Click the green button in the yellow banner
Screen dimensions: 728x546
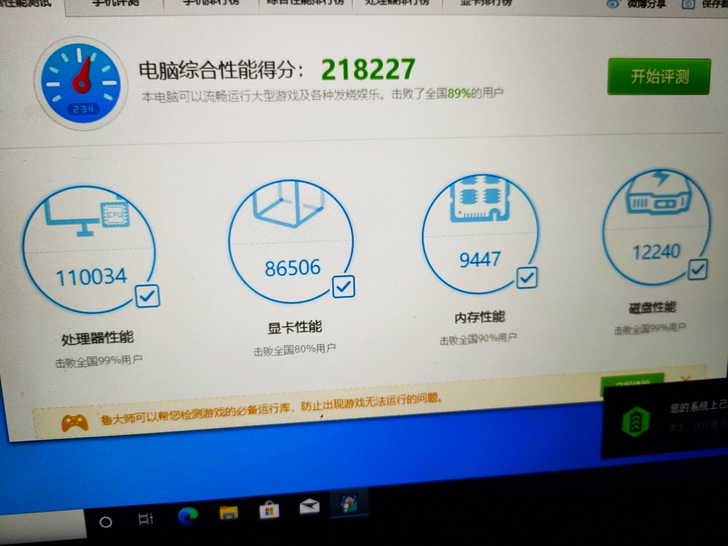click(632, 383)
